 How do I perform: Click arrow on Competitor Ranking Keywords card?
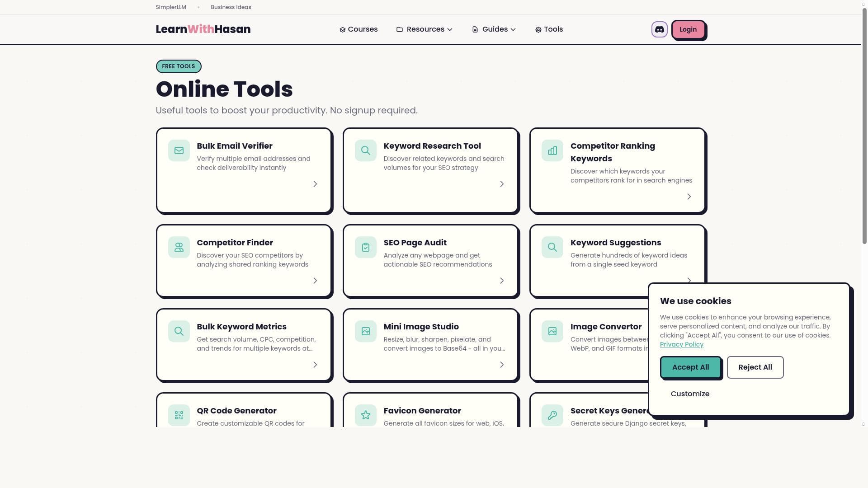tap(689, 197)
